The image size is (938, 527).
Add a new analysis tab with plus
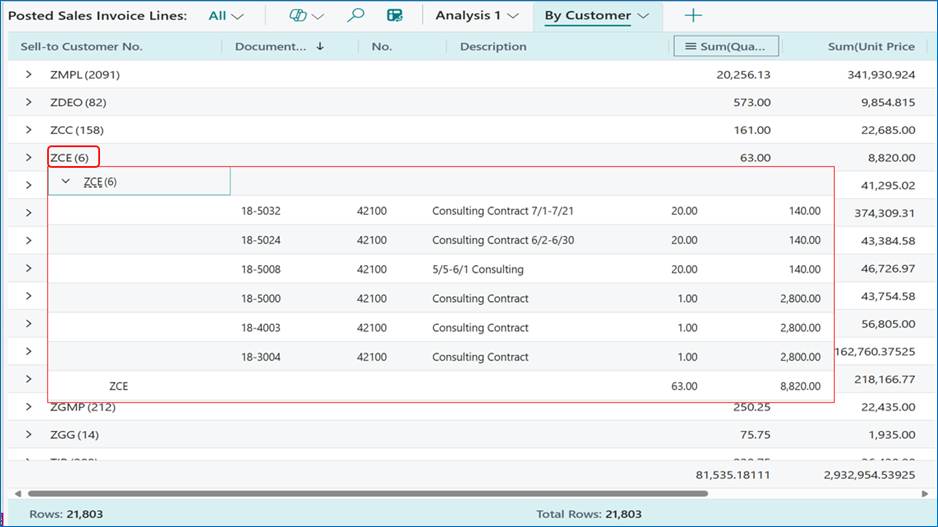point(693,16)
